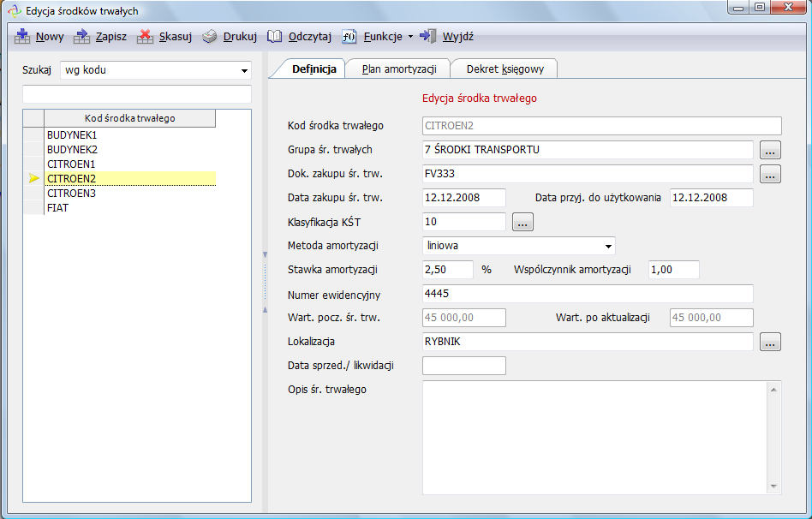This screenshot has width=812, height=519.
Task: Click Skasuj text in toolbar
Action: pos(175,36)
